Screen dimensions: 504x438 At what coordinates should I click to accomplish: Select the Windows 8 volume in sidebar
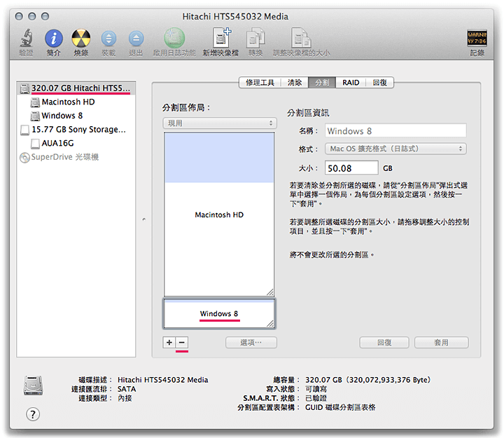[76, 116]
